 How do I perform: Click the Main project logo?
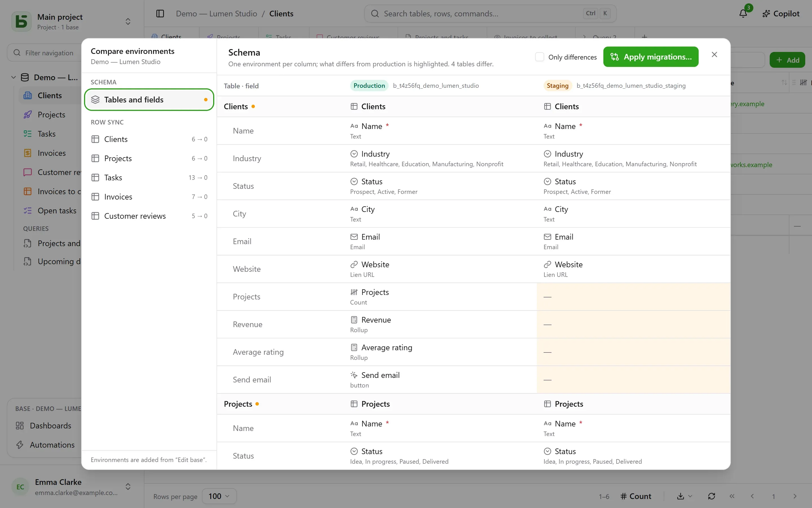tap(21, 21)
